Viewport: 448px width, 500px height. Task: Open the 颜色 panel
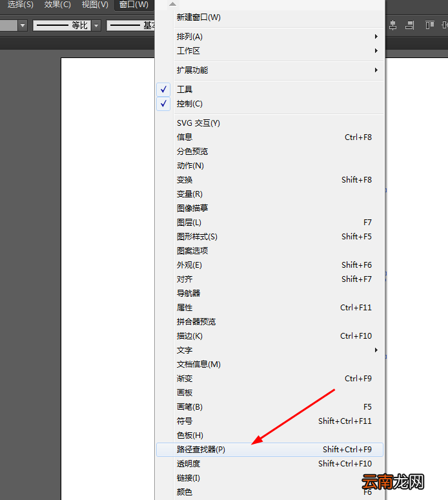pyautogui.click(x=270, y=492)
